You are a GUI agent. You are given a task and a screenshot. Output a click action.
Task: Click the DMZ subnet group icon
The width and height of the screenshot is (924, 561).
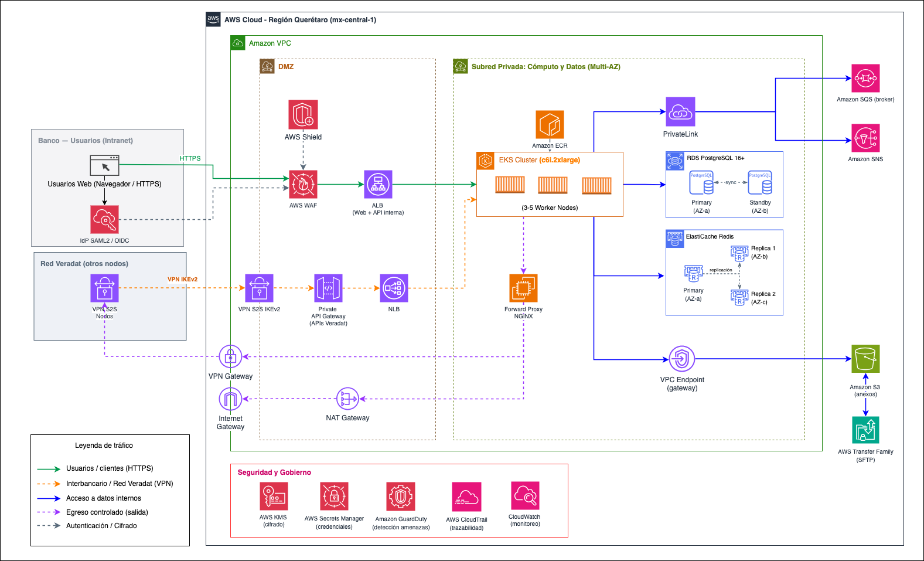click(267, 66)
